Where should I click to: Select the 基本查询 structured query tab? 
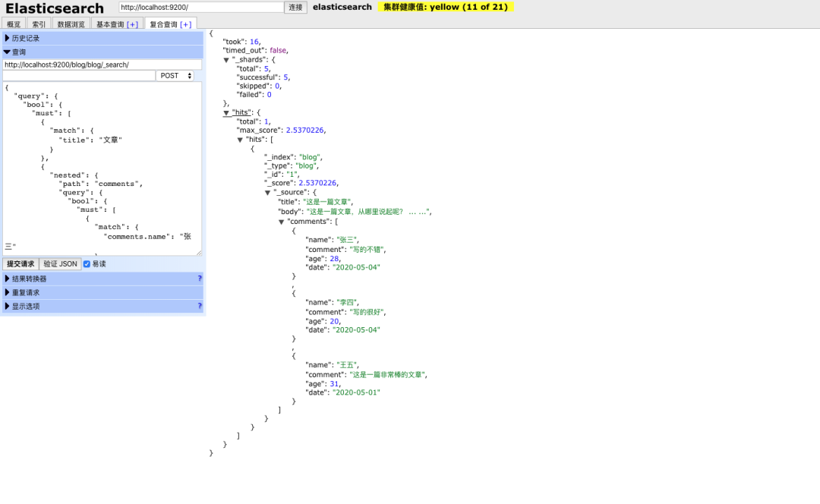tap(110, 24)
